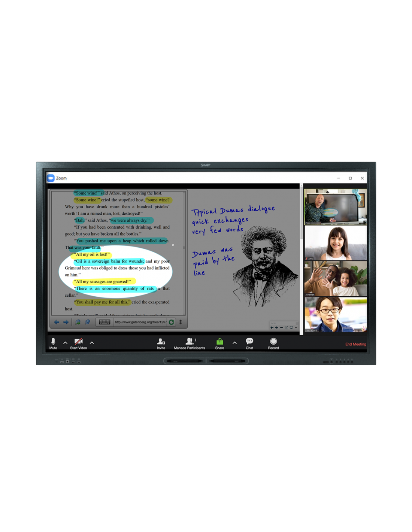
Task: Go forward with the browser's blue right arrow
Action: (66, 322)
